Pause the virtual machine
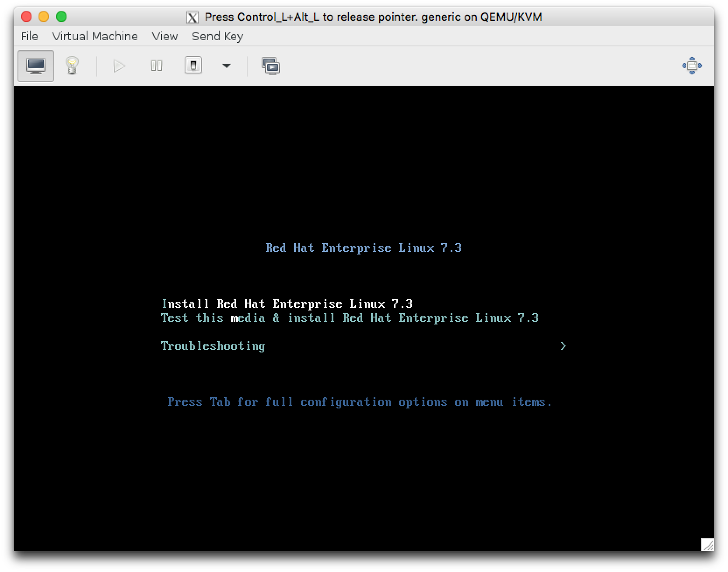This screenshot has width=728, height=572. tap(156, 66)
